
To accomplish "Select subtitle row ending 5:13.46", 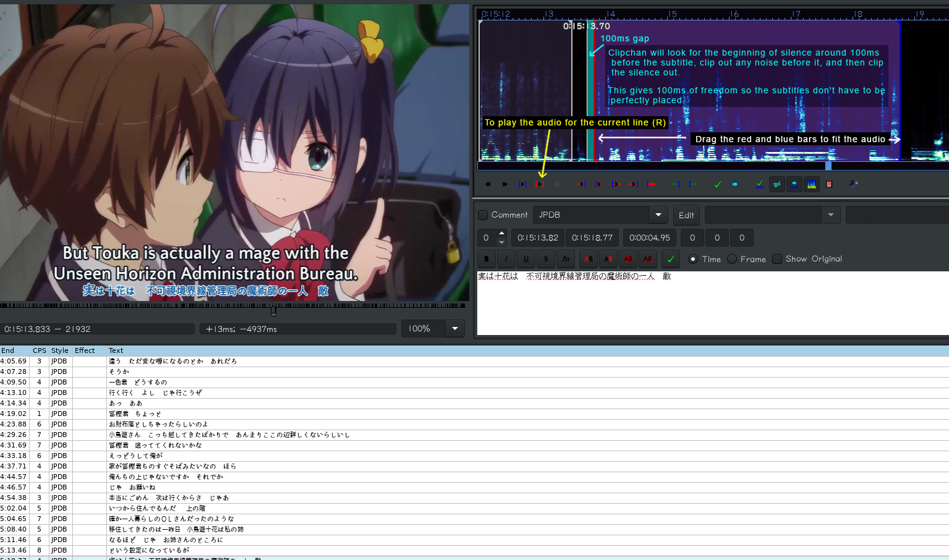I will pos(474,550).
